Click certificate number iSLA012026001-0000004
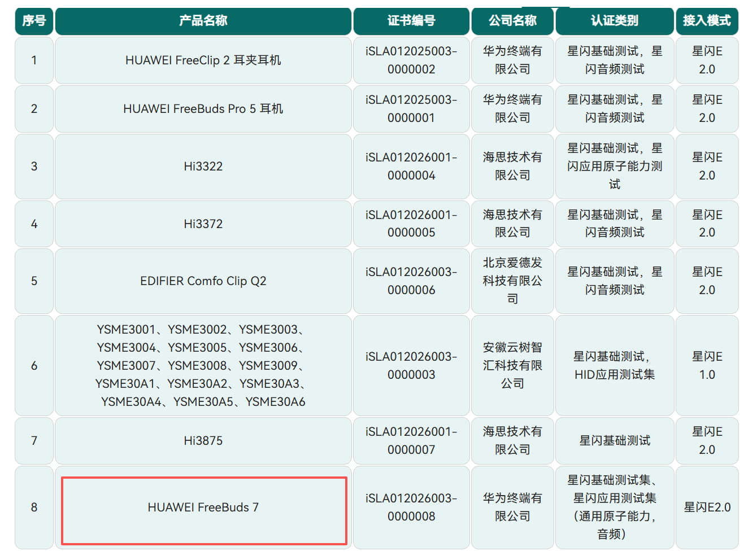 click(411, 167)
